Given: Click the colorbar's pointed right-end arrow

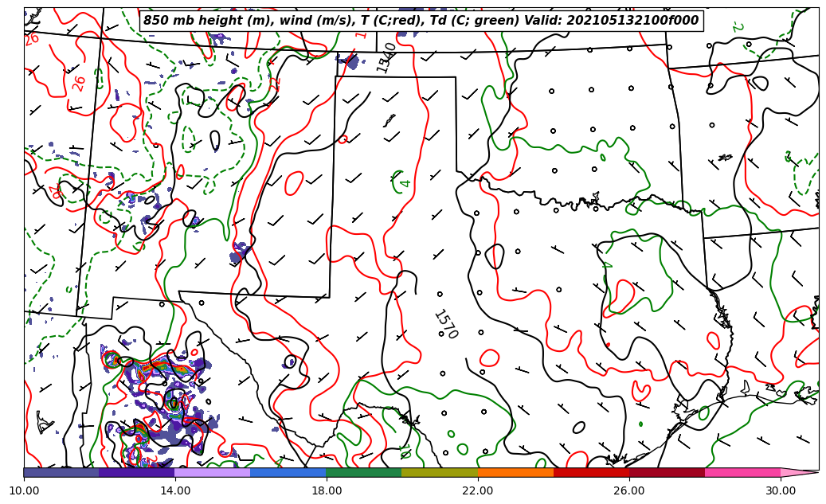Looking at the screenshot, I should coord(799,472).
